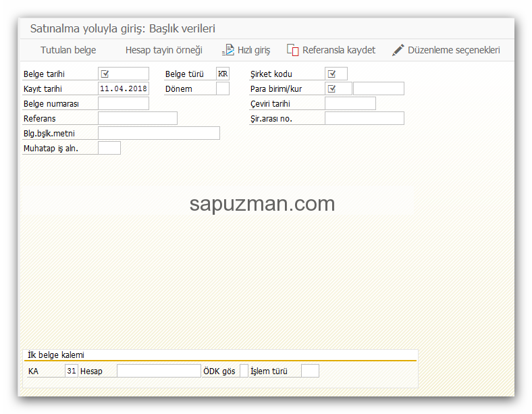Click the Dönem label
Viewport: 532px width, 414px height.
(179, 89)
